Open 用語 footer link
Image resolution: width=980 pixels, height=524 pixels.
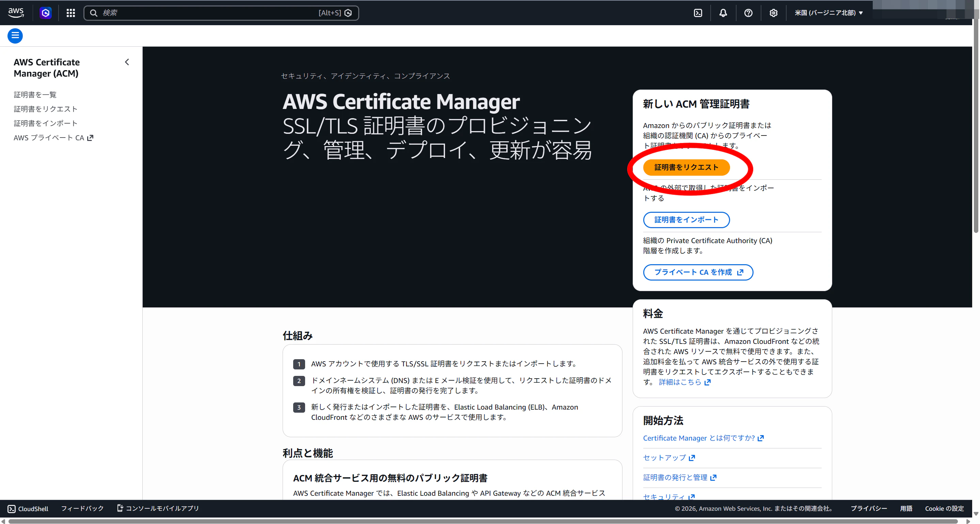click(906, 508)
